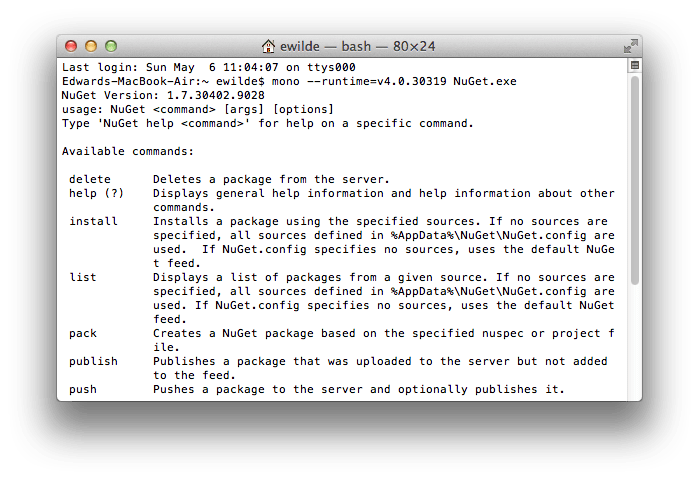Click the "Available commands:" heading text
The width and height of the screenshot is (699, 480).
[x=128, y=151]
